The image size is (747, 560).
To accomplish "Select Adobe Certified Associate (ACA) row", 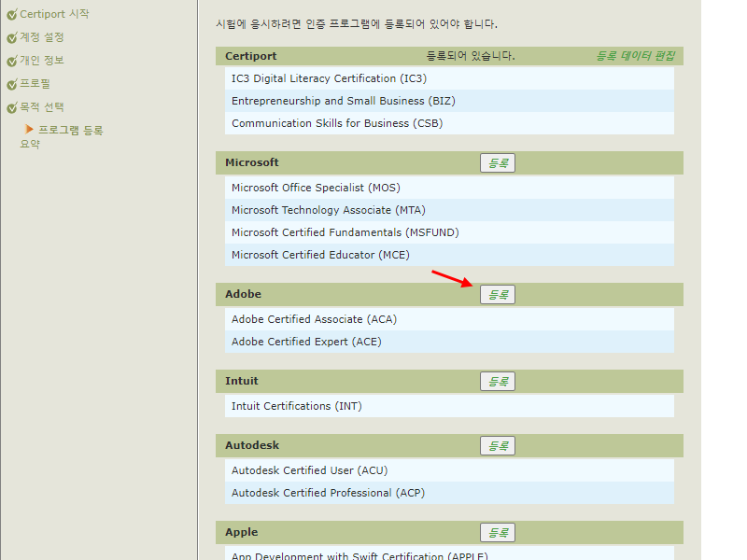I will coord(449,319).
